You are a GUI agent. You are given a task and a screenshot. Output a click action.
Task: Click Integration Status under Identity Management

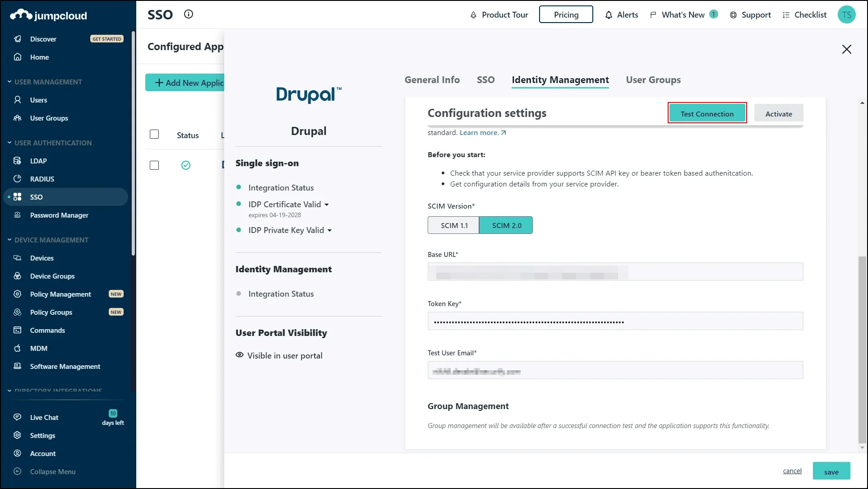coord(281,293)
